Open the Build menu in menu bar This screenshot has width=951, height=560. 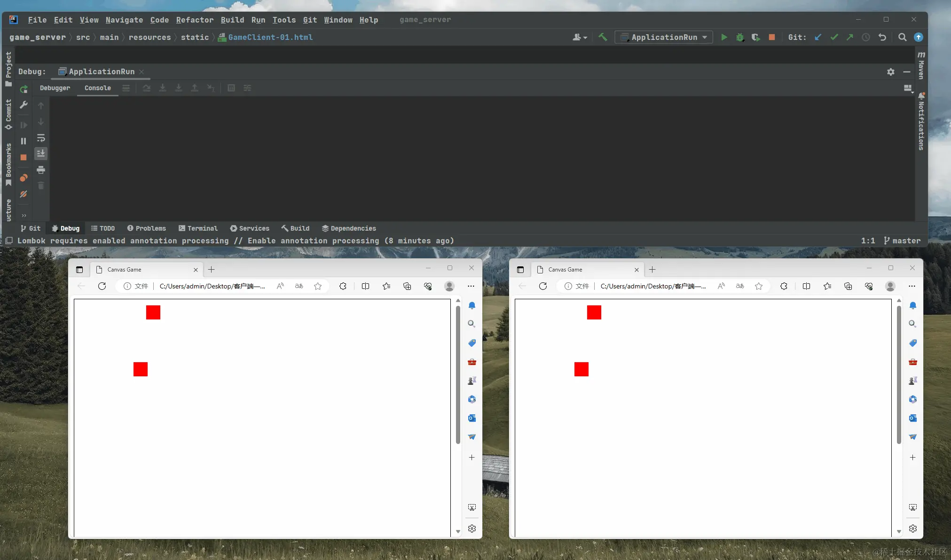(x=232, y=19)
